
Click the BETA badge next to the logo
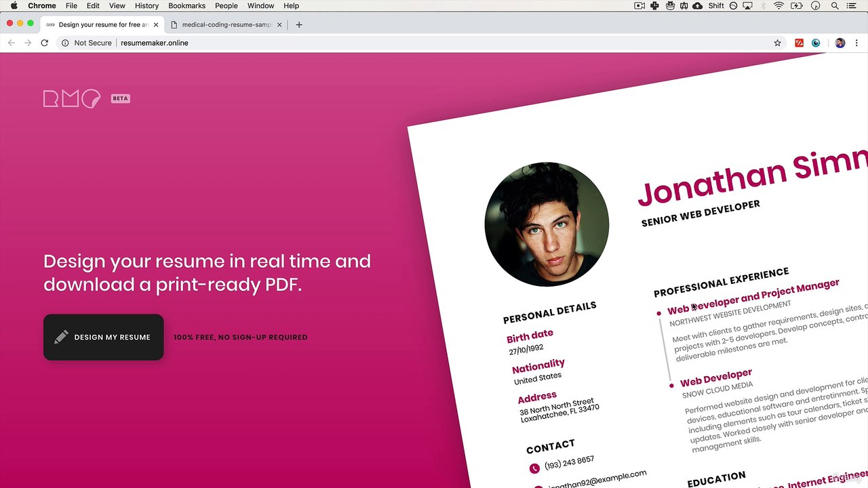[120, 98]
